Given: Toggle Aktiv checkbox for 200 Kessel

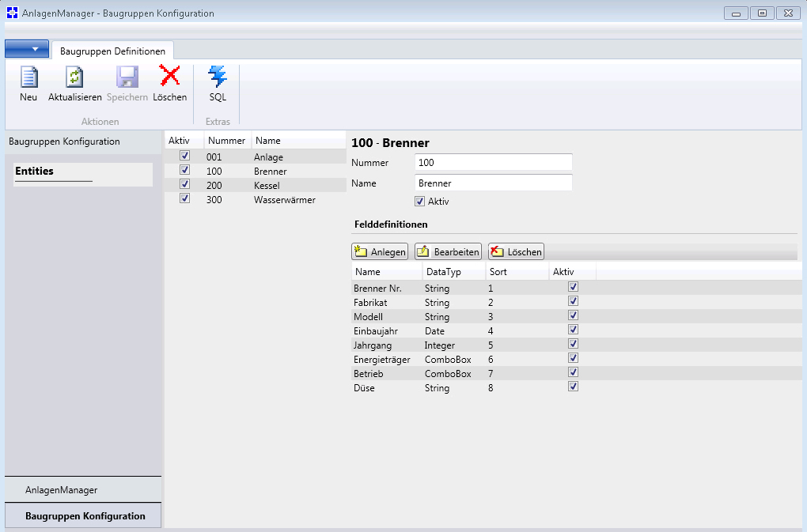Looking at the screenshot, I should 185,184.
